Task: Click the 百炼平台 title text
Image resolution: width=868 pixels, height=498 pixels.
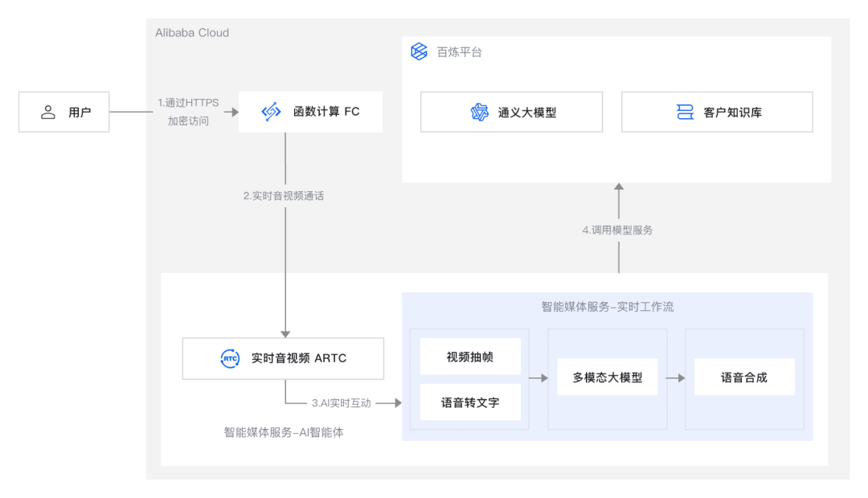Action: pyautogui.click(x=459, y=52)
